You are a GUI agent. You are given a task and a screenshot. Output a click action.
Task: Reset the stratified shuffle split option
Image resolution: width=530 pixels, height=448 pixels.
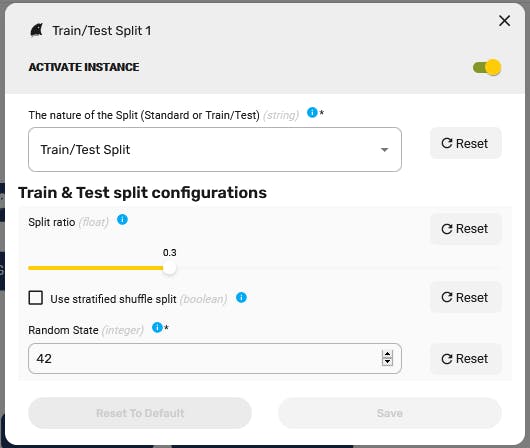pyautogui.click(x=465, y=298)
